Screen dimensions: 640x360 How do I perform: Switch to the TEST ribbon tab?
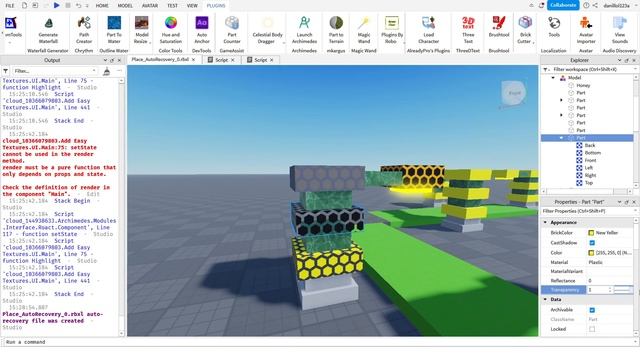click(172, 6)
